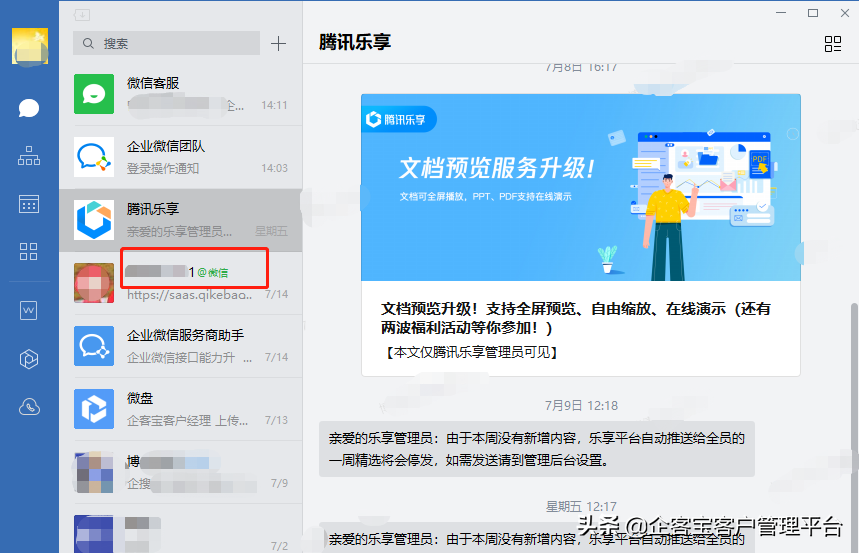Click the download tray icon above search

[x=82, y=14]
